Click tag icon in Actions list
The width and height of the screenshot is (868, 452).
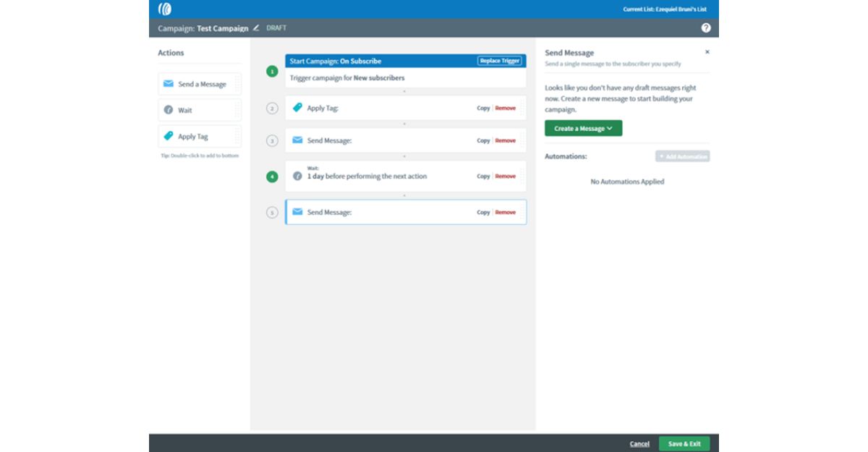click(169, 136)
